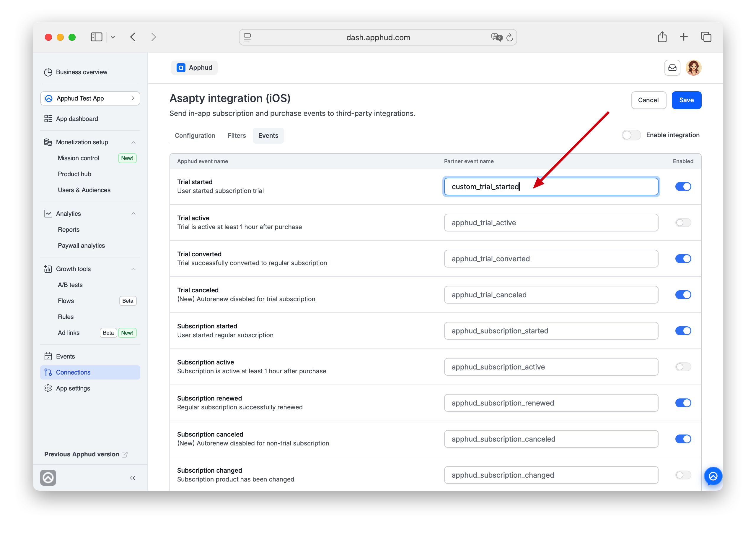Open Product hub in sidebar
756x535 pixels.
pyautogui.click(x=74, y=174)
